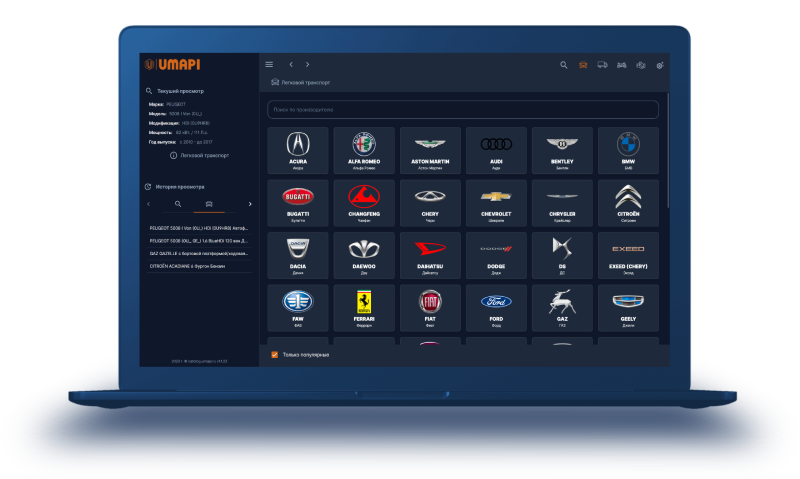The height and width of the screenshot is (479, 800).
Task: Click the UMAPI logo
Action: pyautogui.click(x=172, y=64)
